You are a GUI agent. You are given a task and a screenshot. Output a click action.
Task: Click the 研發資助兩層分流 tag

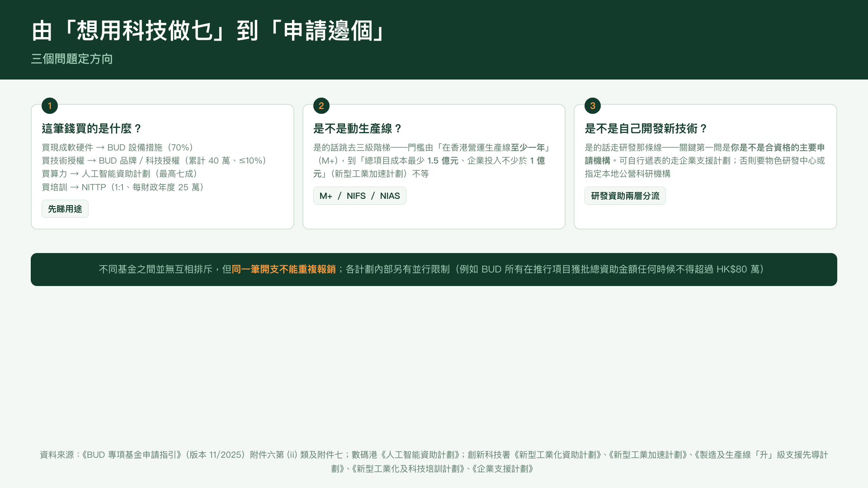(625, 196)
